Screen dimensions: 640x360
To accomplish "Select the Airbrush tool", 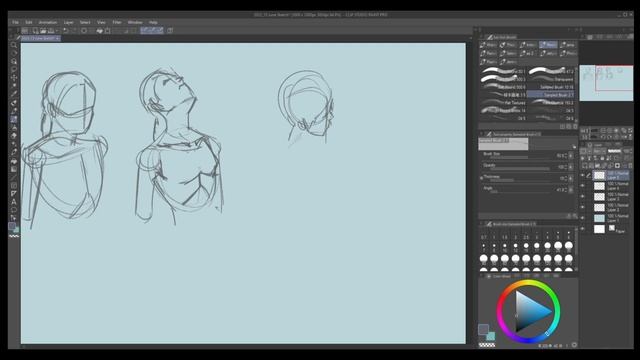I will click(13, 127).
